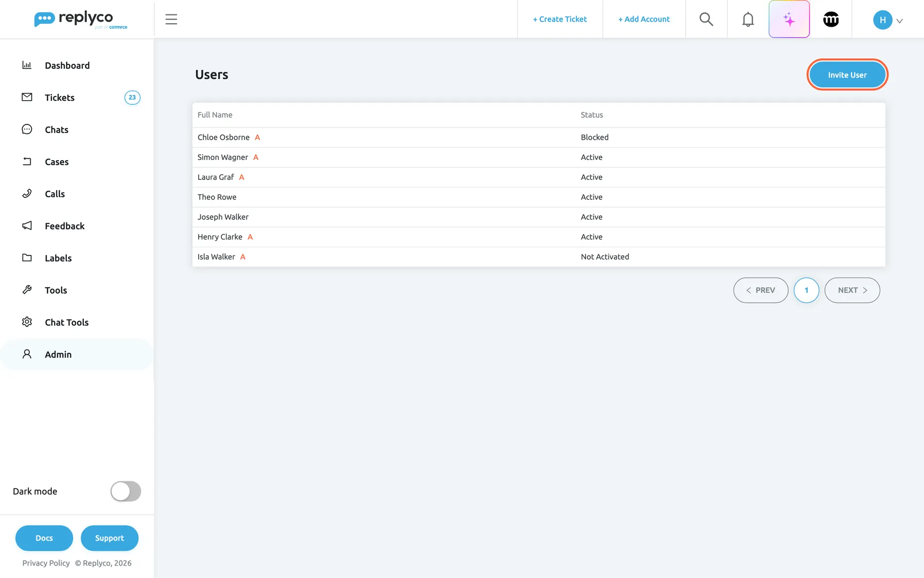
Task: Open the Feedback menu label
Action: (x=65, y=226)
